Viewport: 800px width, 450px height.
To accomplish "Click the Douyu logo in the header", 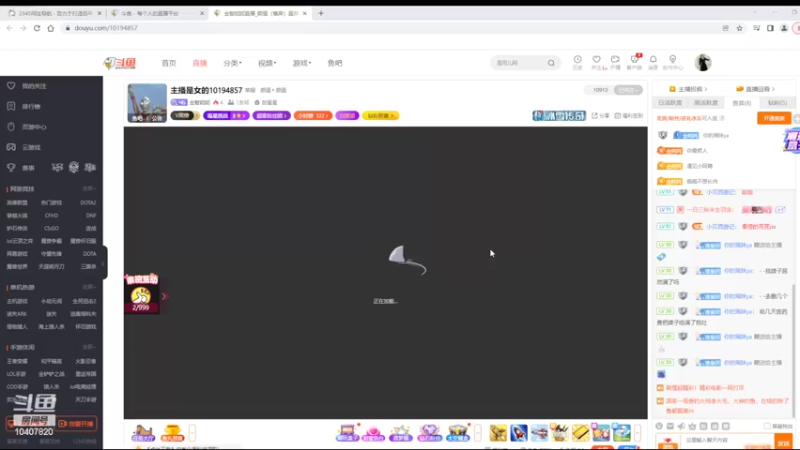I will [120, 63].
